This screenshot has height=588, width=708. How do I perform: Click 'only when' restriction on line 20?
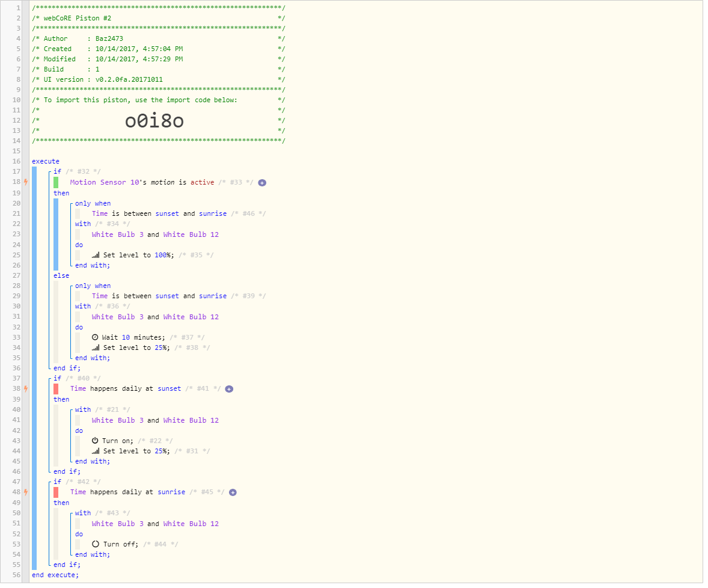94,204
